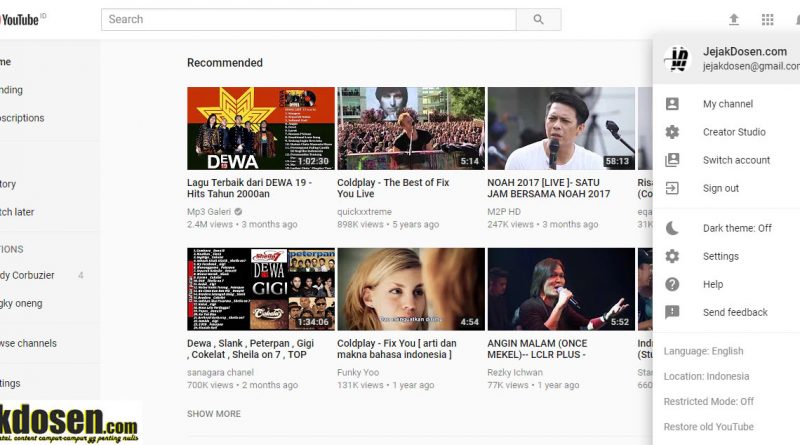
Task: Click the Creator Studio gear icon
Action: click(x=672, y=132)
